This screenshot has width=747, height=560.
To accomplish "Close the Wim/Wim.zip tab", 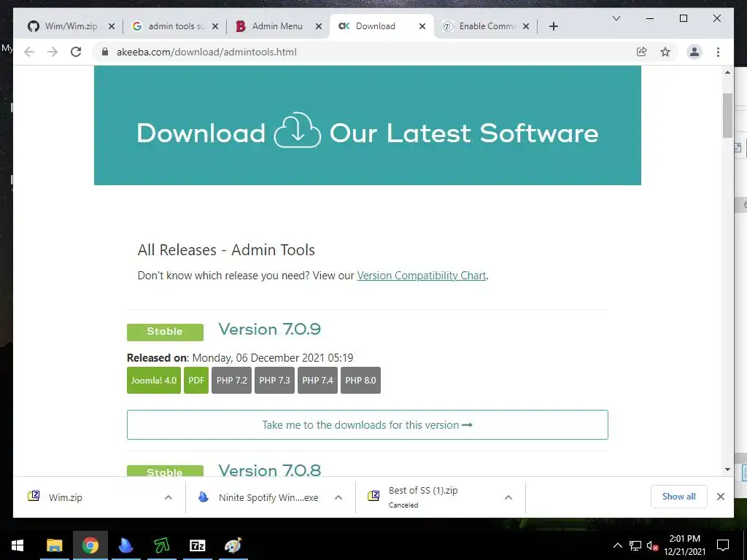I will click(112, 26).
